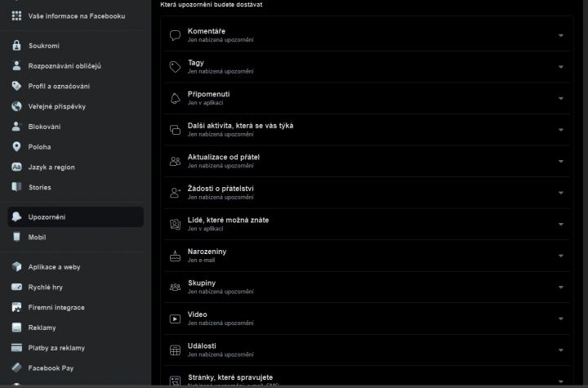Click the tag icon beside Tagy
This screenshot has width=588, height=388.
(175, 67)
